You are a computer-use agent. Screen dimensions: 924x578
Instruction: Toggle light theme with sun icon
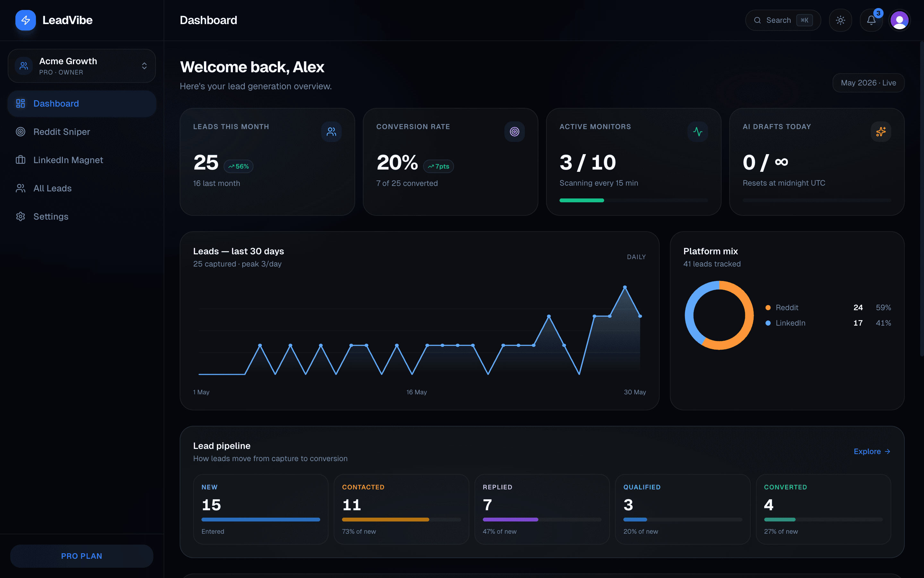click(x=840, y=20)
